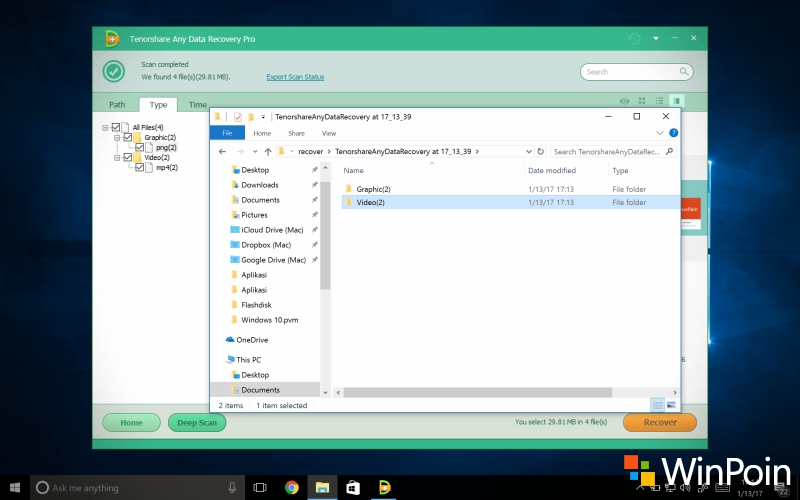Open Google Chrome from taskbar
This screenshot has height=500, width=800.
point(292,488)
